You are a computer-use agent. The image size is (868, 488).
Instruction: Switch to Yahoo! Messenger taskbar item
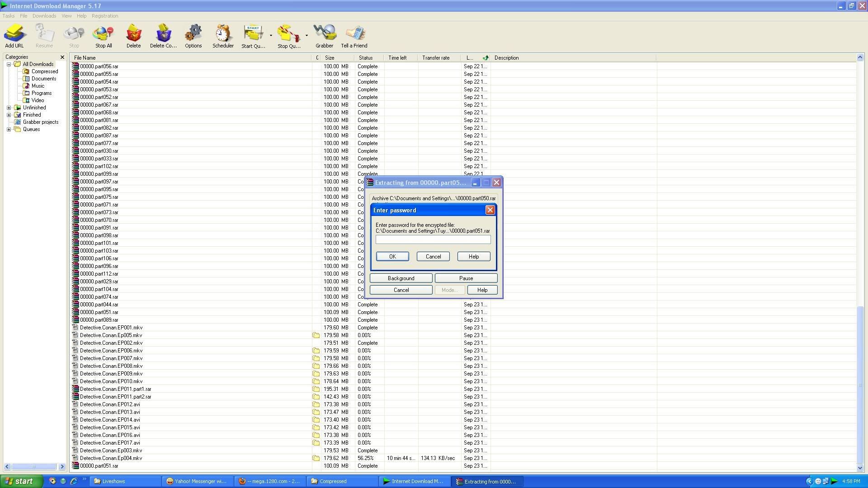[198, 481]
